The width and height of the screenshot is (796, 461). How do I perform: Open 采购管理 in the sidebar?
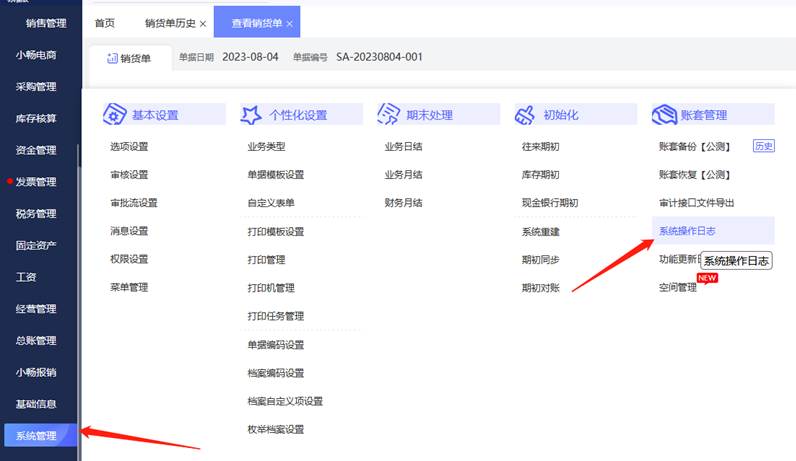tap(36, 87)
